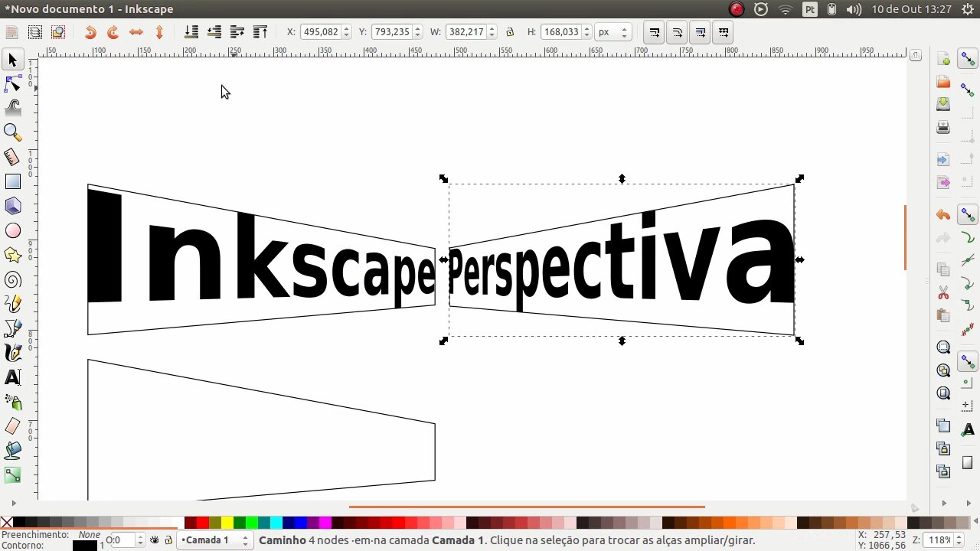The image size is (980, 551).
Task: Select the Zoom magnifier tool
Action: coord(12,132)
